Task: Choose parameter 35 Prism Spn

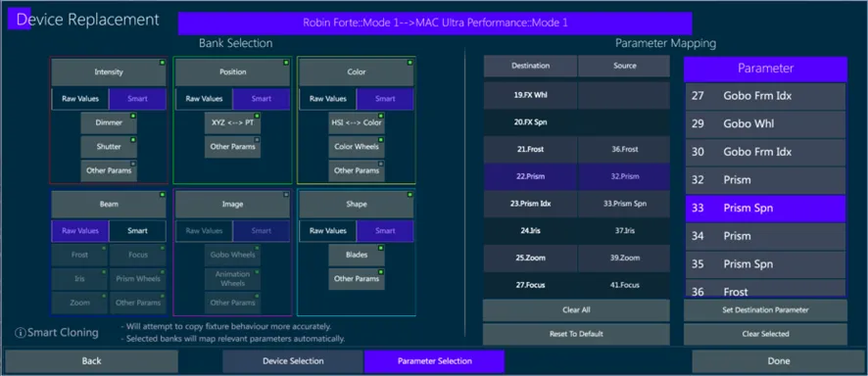Action: point(765,264)
